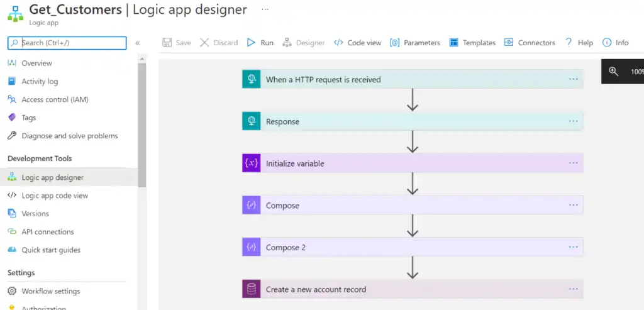Open Code view from the toolbar

[x=357, y=43]
